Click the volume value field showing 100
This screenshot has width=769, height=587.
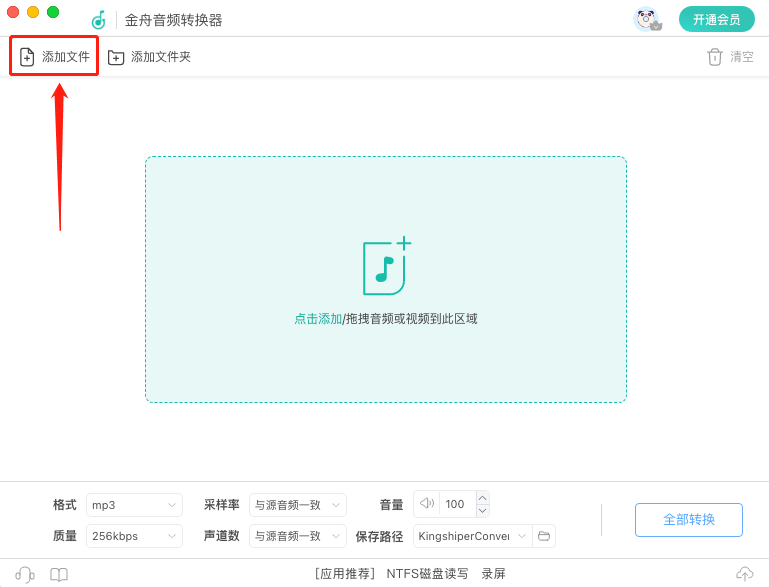pos(457,504)
